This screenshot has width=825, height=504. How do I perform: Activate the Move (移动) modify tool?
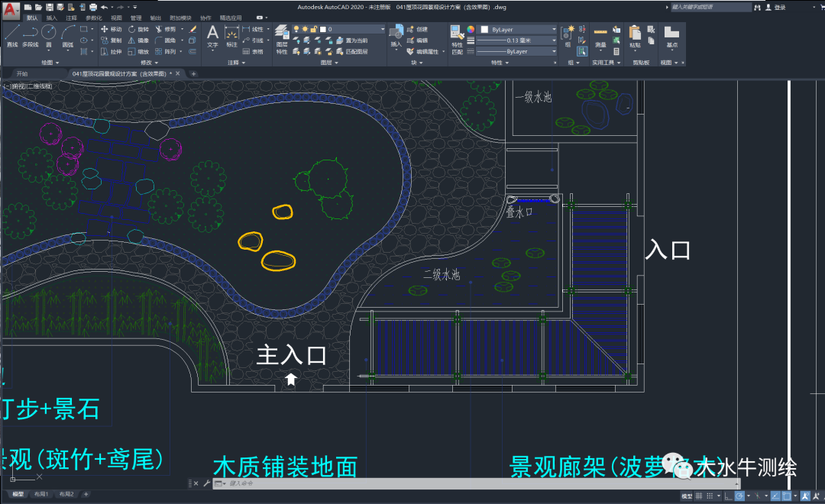[112, 30]
